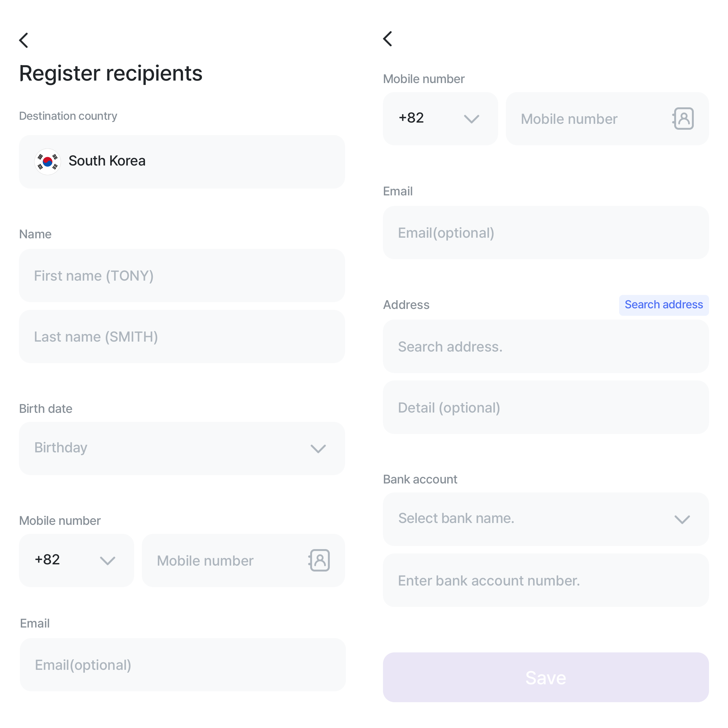Click the Enter bank account number field
728x728 pixels.
pyautogui.click(x=546, y=580)
